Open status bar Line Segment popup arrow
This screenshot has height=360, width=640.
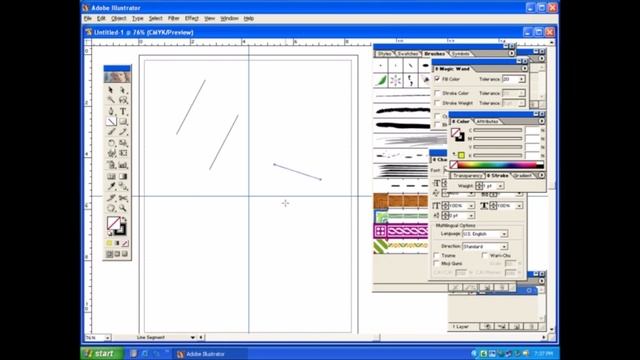193,338
